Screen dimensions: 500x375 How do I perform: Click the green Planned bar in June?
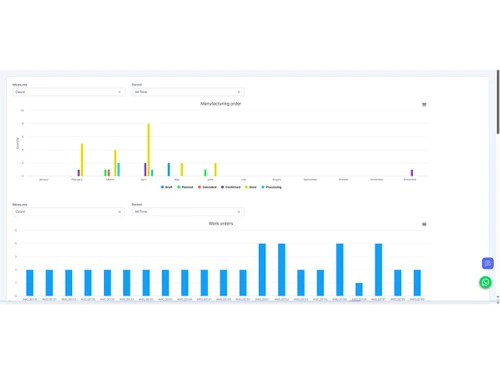coord(205,173)
